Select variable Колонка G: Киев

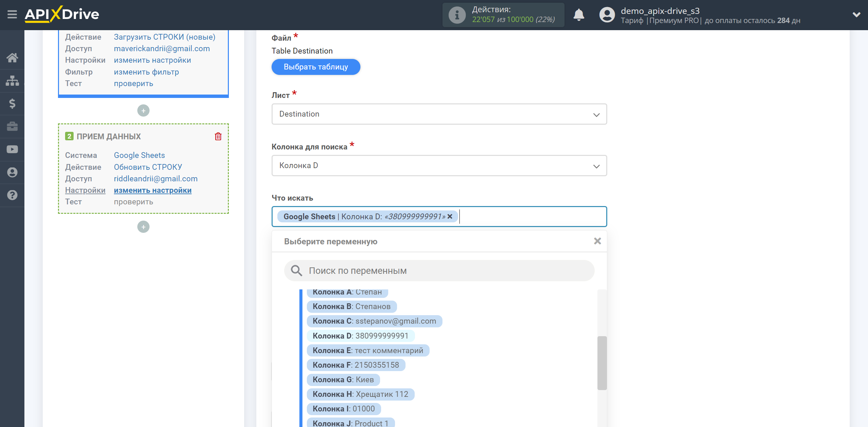(343, 380)
